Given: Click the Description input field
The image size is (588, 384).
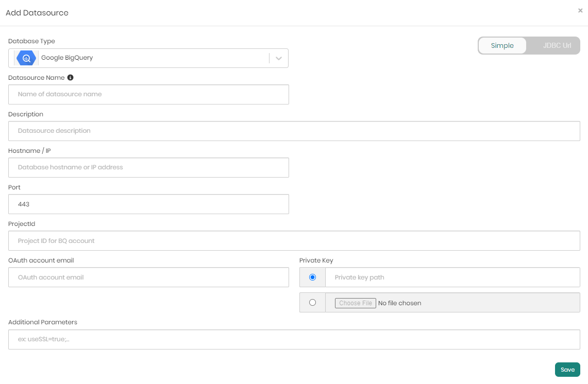Looking at the screenshot, I should [294, 131].
